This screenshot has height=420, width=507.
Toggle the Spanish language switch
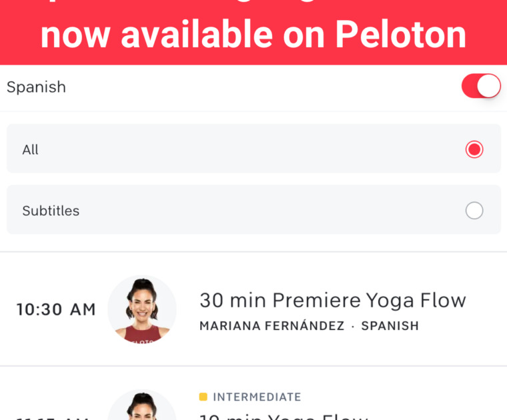481,87
